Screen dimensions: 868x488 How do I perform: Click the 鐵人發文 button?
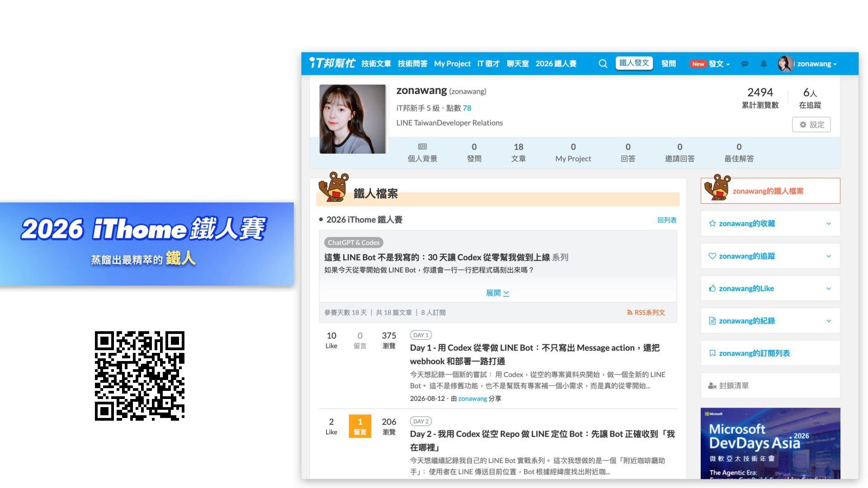[634, 63]
